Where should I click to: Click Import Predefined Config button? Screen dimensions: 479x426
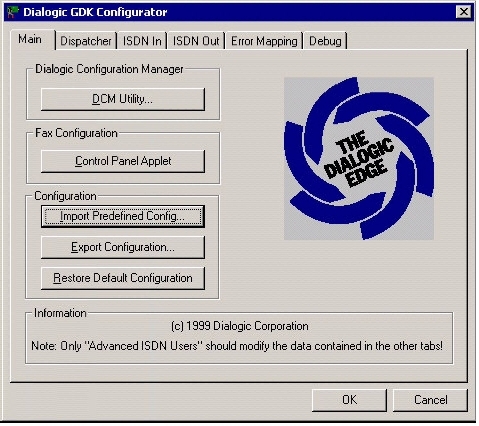coord(123,216)
